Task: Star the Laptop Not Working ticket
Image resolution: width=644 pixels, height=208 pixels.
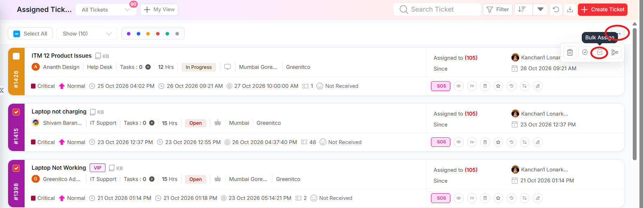Action: coord(498,198)
